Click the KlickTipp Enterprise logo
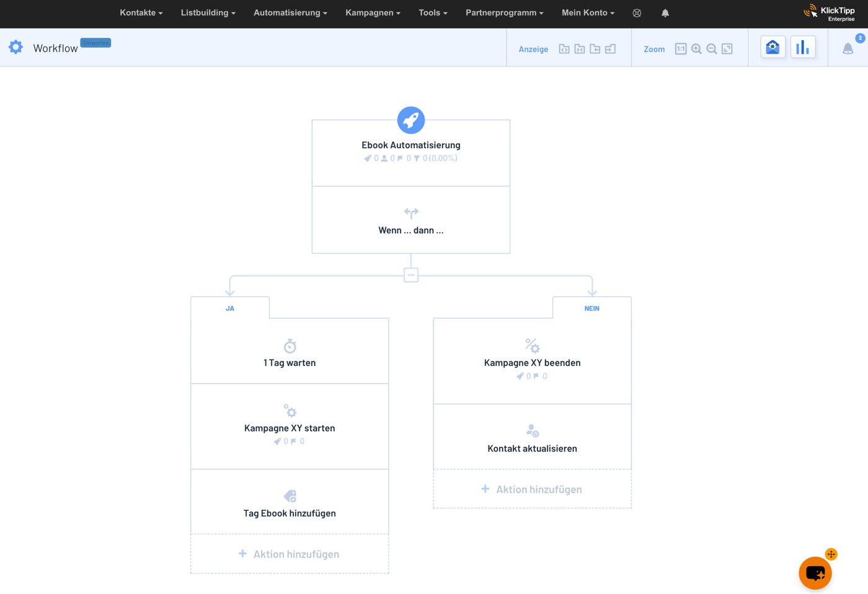 click(829, 13)
